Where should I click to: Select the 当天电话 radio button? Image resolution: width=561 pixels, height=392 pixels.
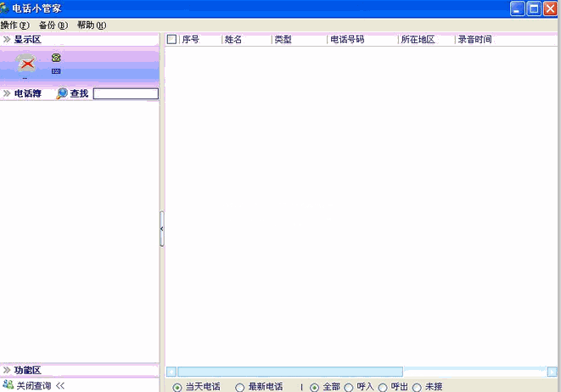click(177, 387)
